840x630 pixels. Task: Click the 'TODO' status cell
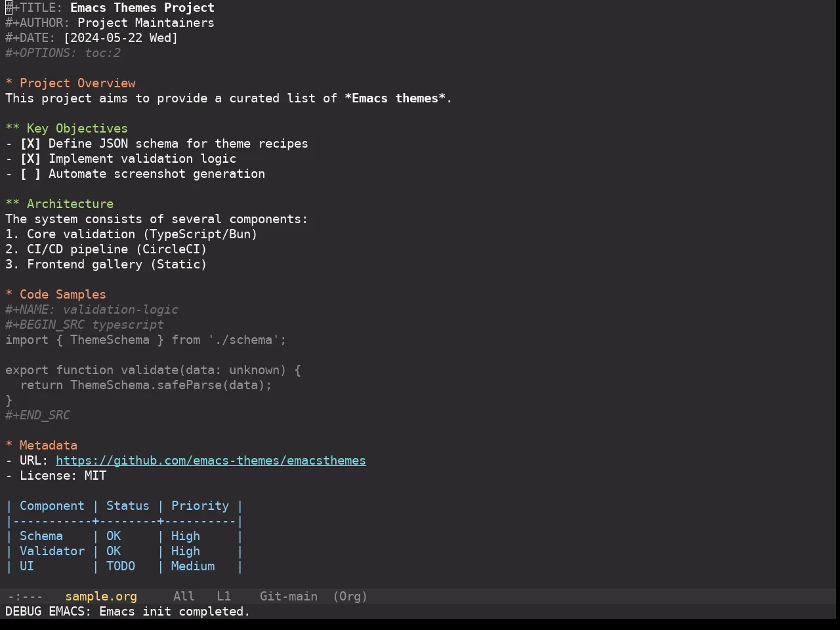point(121,566)
